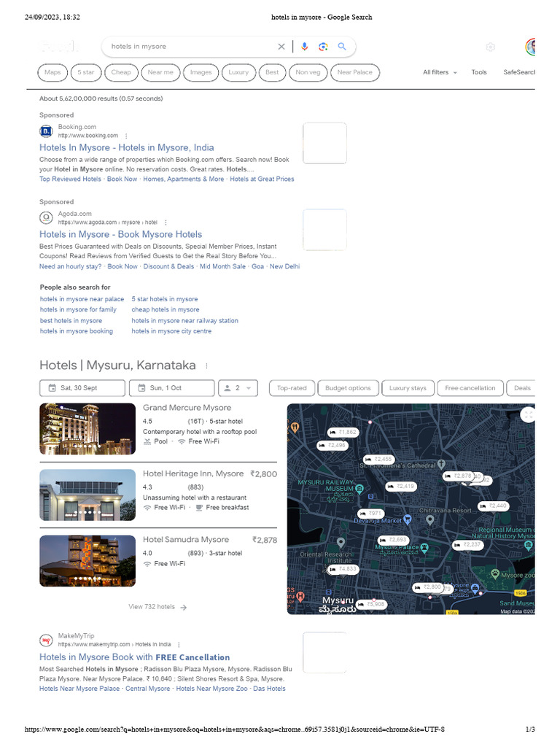Open the All filters dropdown
The width and height of the screenshot is (560, 747).
(440, 72)
